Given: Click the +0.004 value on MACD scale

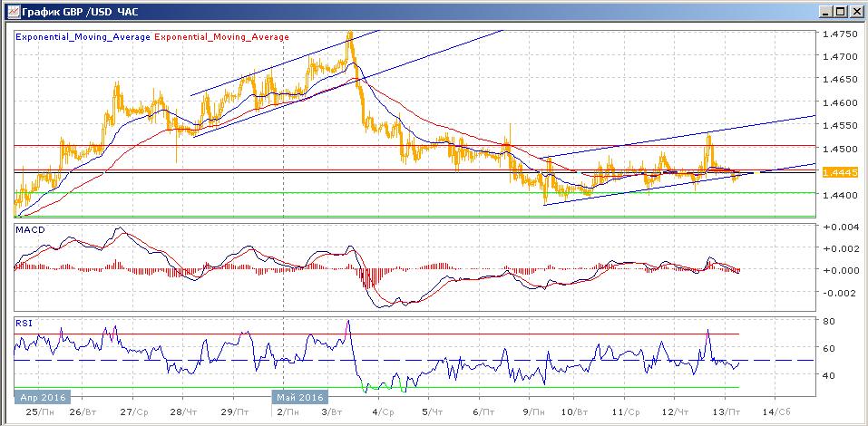Looking at the screenshot, I should pos(837,227).
